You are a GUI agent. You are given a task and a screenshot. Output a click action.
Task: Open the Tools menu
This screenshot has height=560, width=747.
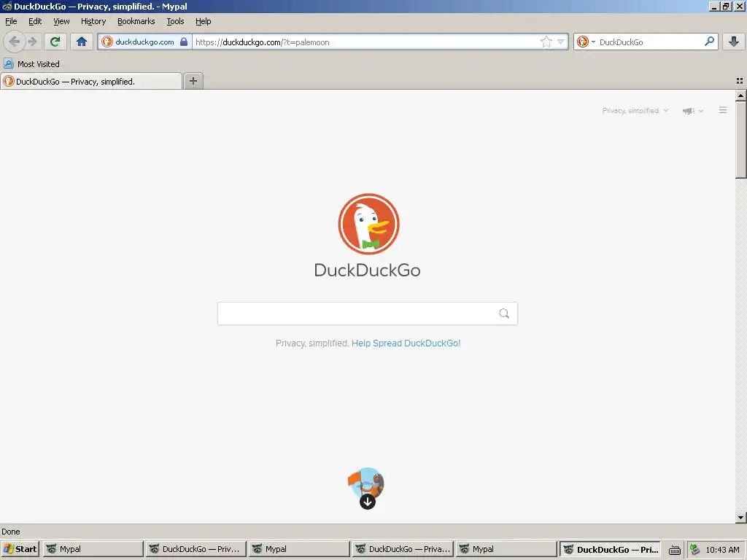pyautogui.click(x=175, y=21)
